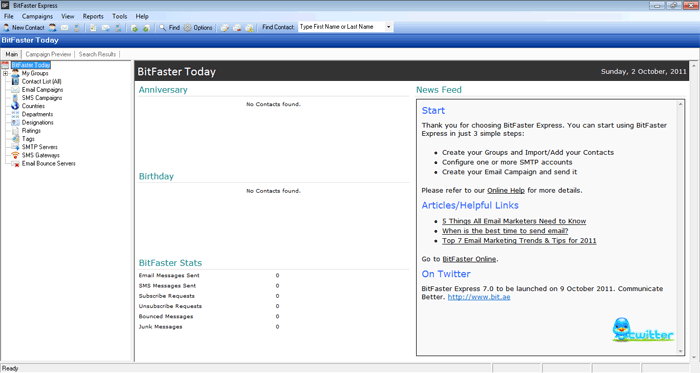Switch to the Search Results tab
Viewport: 700px width, 373px height.
tap(97, 54)
